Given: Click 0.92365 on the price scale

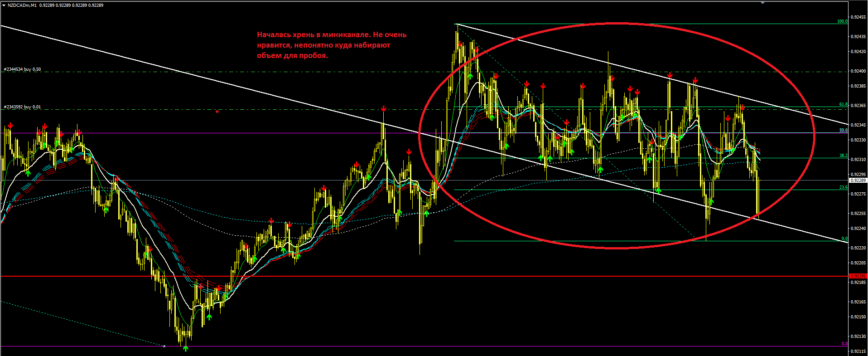Looking at the screenshot, I should (858, 106).
